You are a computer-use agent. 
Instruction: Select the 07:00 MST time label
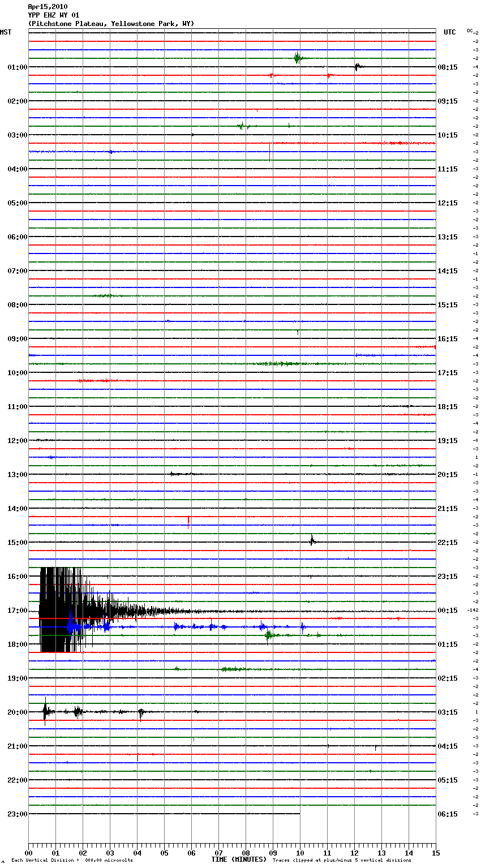(x=17, y=271)
